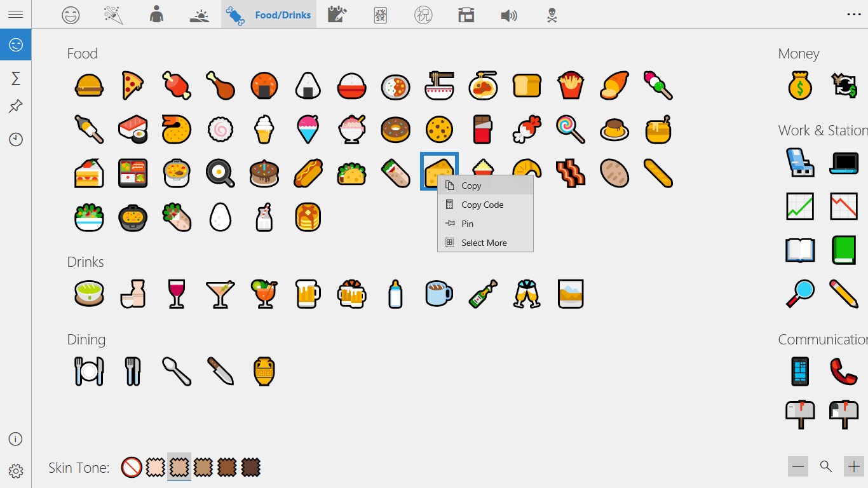Image resolution: width=868 pixels, height=488 pixels.
Task: Click the zoom out minus button
Action: click(x=798, y=466)
